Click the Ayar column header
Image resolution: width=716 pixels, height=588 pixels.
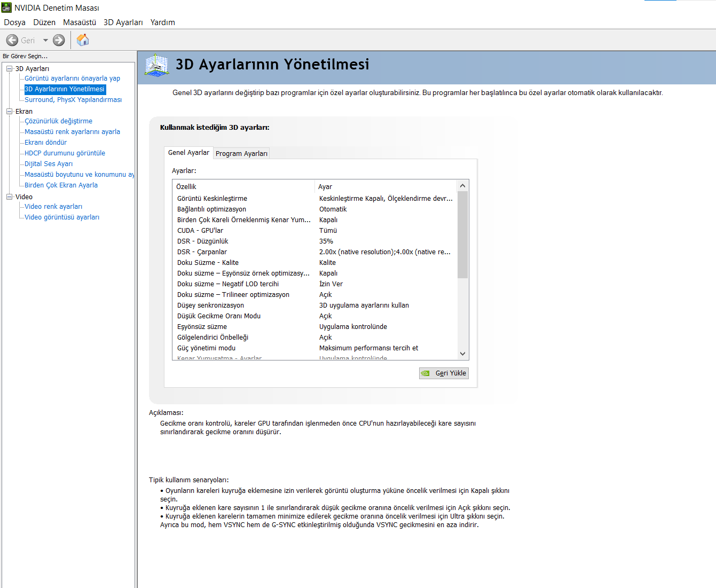pos(386,186)
